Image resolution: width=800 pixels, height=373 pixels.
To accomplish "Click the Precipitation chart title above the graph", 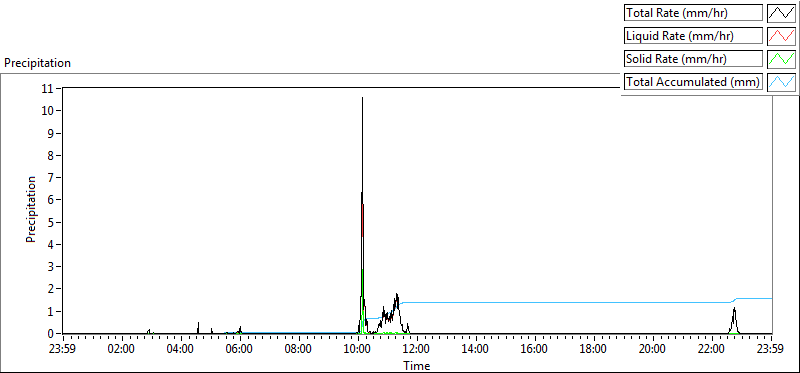I will coord(37,63).
